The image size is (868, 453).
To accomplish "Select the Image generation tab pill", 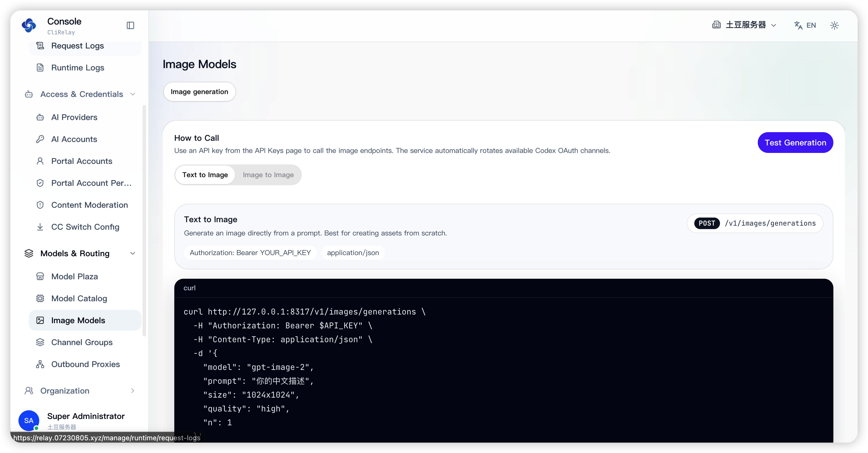I will tap(199, 92).
